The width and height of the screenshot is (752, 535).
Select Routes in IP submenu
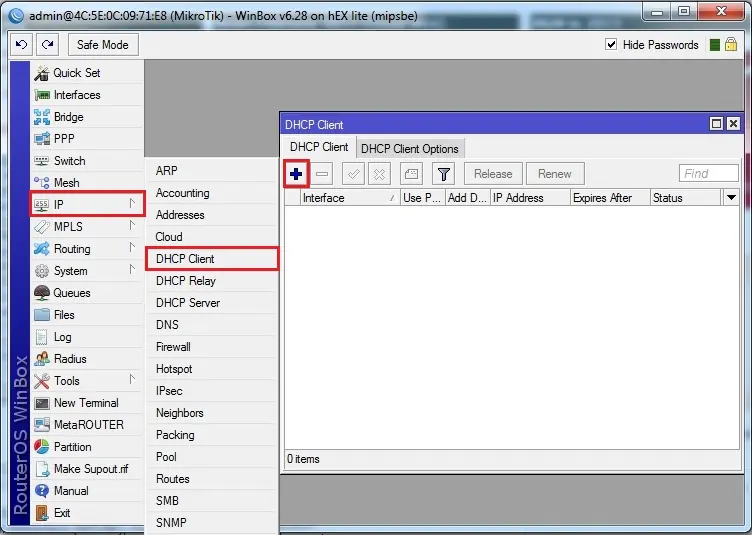pos(212,479)
